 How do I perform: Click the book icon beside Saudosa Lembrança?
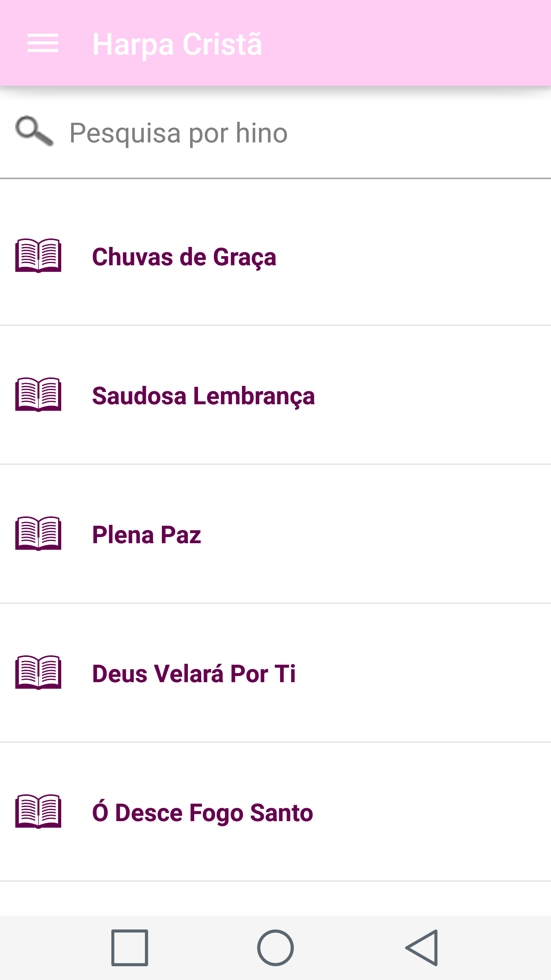coord(38,394)
